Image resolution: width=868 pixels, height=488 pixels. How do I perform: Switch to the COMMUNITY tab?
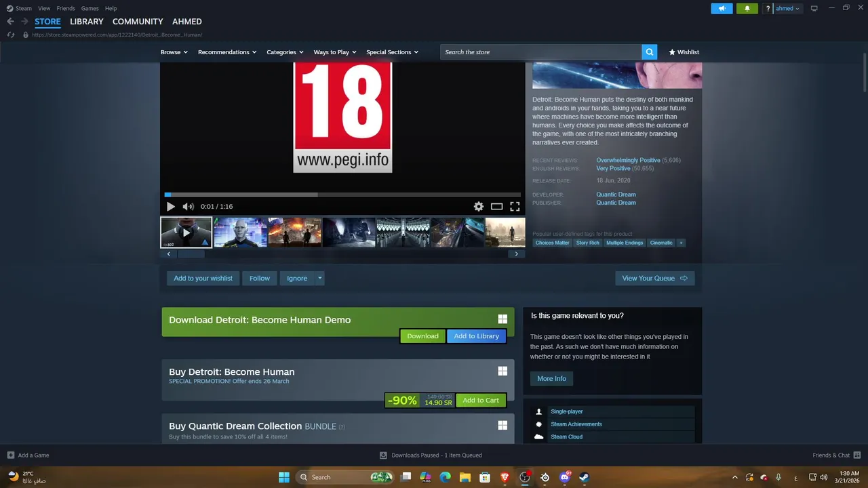pyautogui.click(x=138, y=22)
